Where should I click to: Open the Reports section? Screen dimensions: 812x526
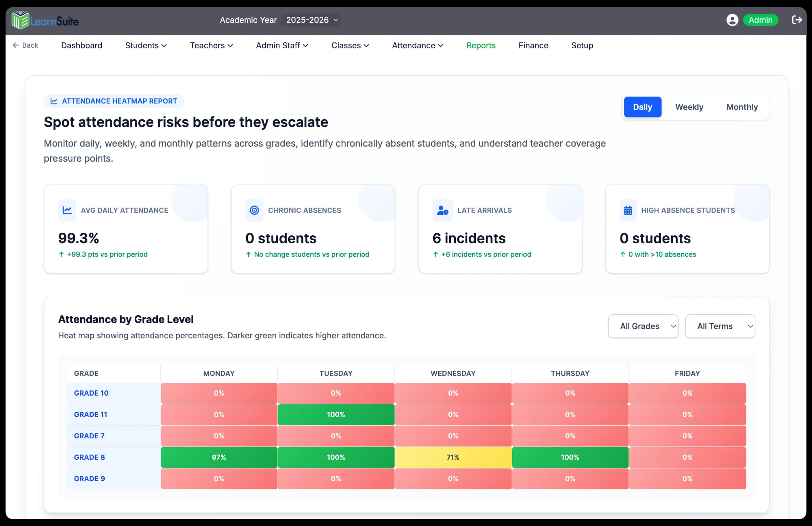point(481,45)
